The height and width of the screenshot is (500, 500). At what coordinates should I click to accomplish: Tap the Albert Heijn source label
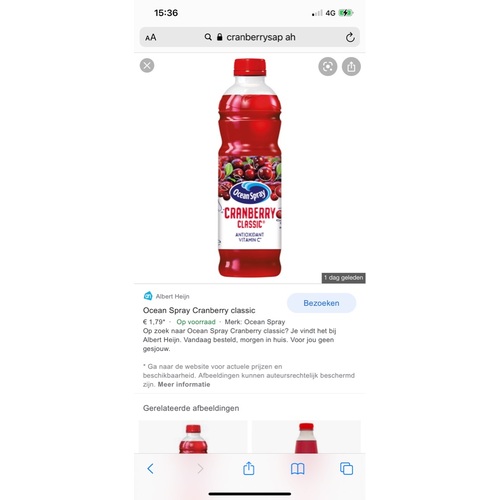172,296
